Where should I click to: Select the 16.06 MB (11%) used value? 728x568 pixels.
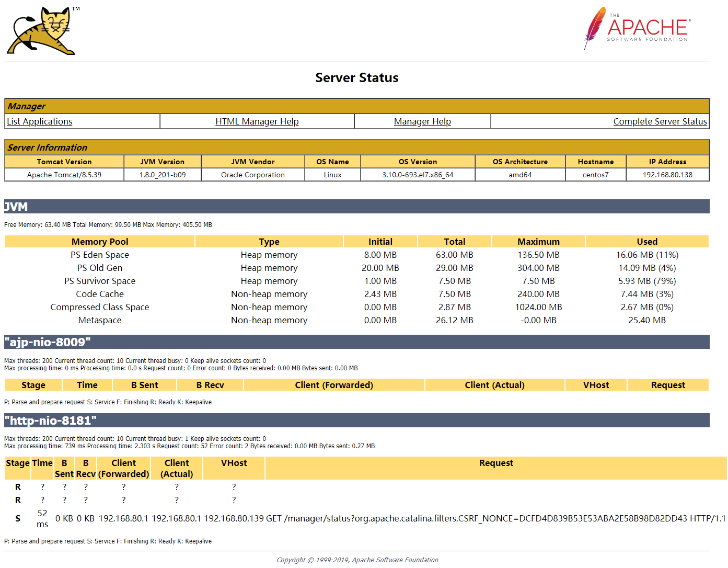tap(647, 255)
